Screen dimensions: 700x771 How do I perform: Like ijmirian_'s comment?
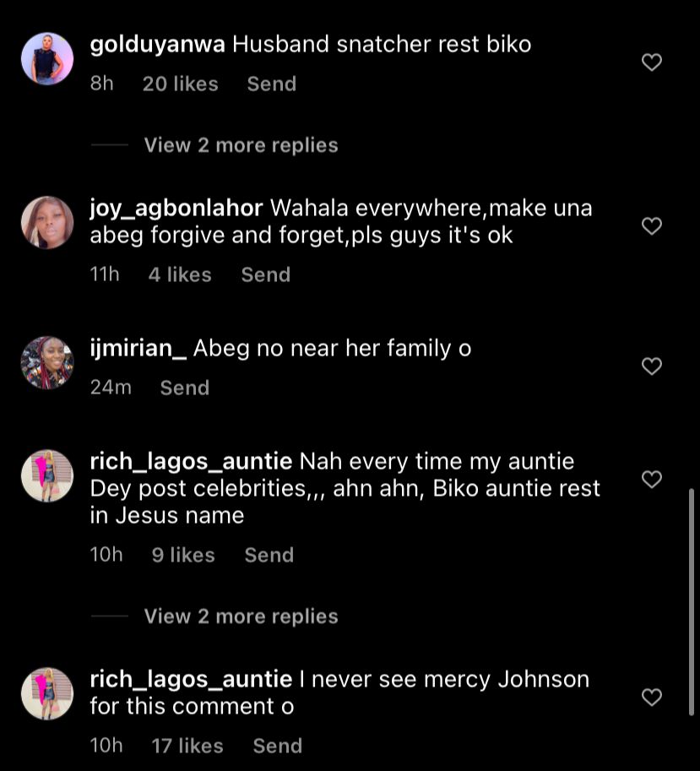651,366
